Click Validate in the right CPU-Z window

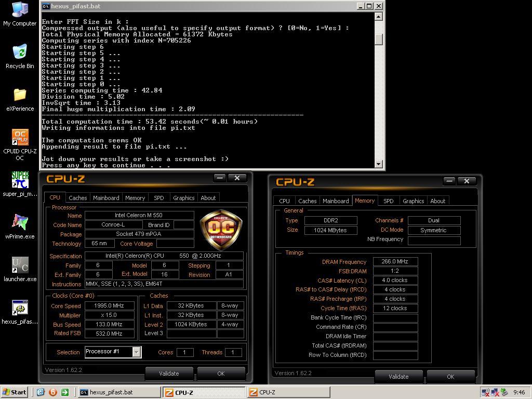click(x=398, y=377)
